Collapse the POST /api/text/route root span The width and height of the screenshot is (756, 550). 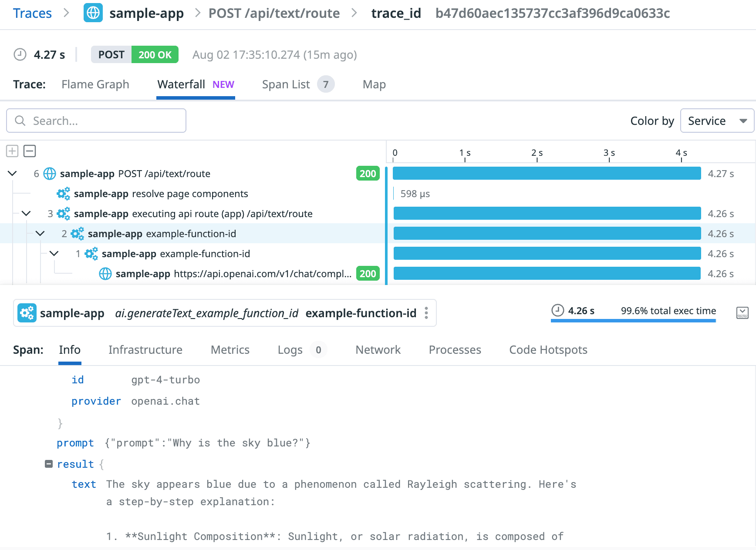pyautogui.click(x=12, y=173)
